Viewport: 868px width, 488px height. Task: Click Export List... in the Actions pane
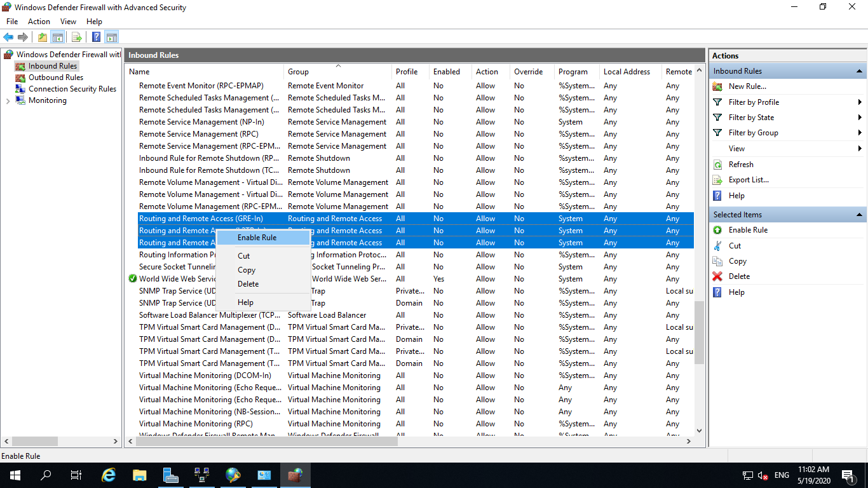click(x=749, y=180)
